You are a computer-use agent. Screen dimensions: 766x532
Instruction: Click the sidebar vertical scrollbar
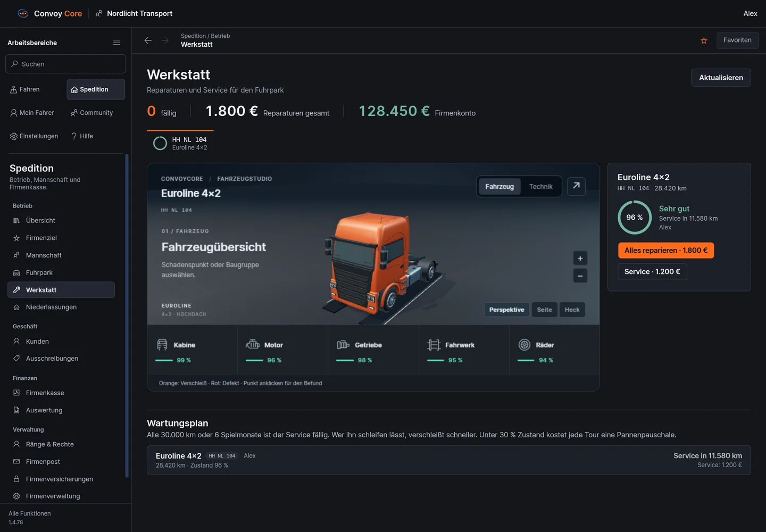[x=127, y=316]
